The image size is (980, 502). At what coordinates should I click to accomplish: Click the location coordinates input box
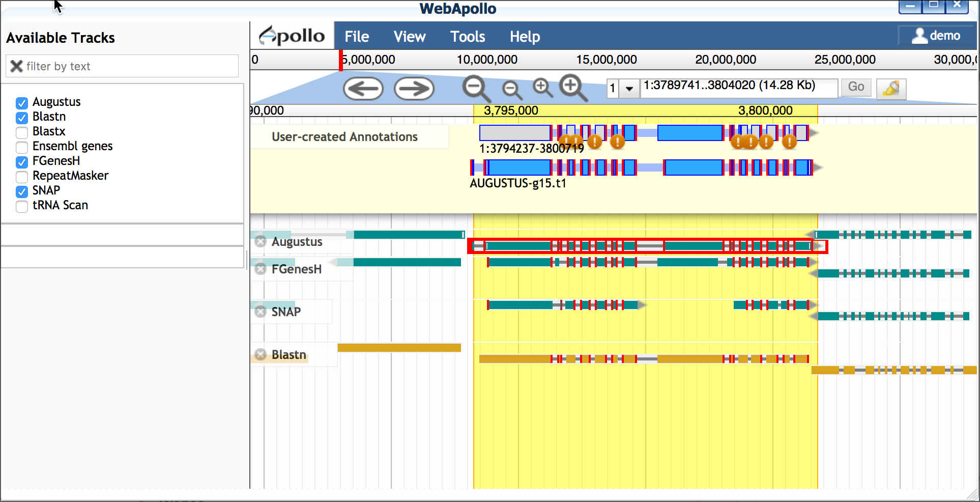[739, 88]
